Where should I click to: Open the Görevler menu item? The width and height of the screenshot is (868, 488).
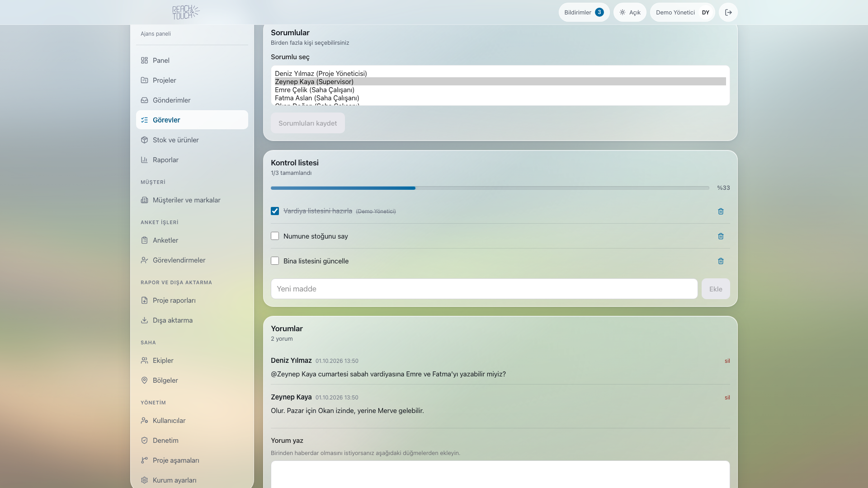coord(192,120)
